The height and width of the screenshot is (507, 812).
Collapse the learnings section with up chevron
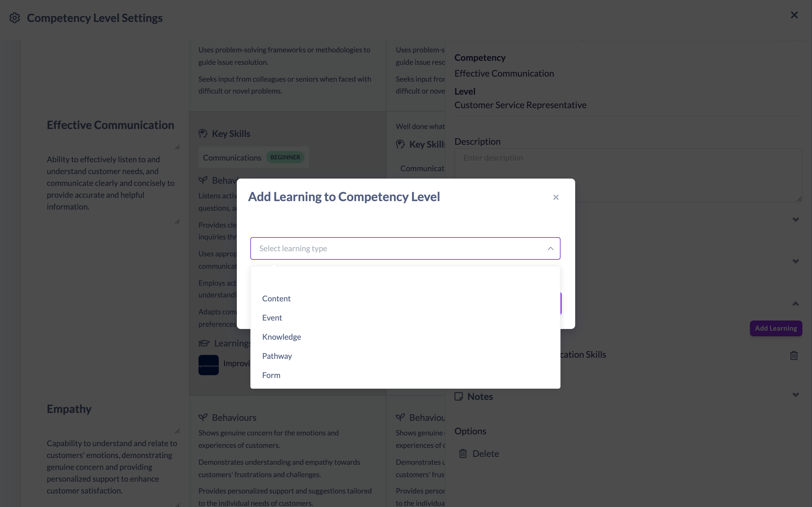[796, 304]
